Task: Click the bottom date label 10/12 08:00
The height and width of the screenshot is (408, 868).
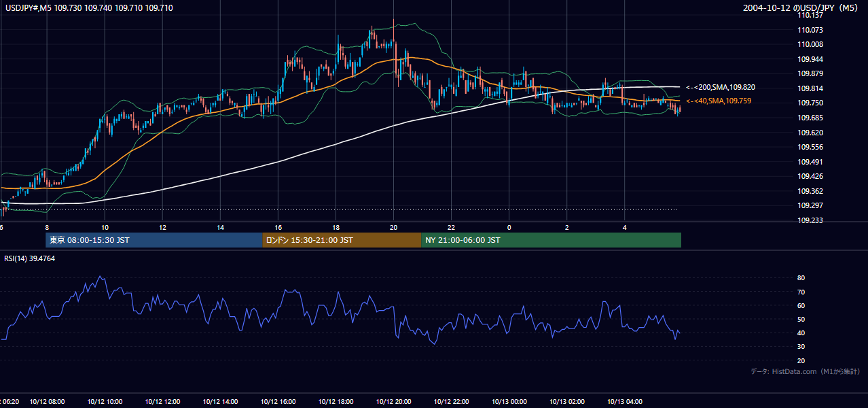Action: (47, 402)
